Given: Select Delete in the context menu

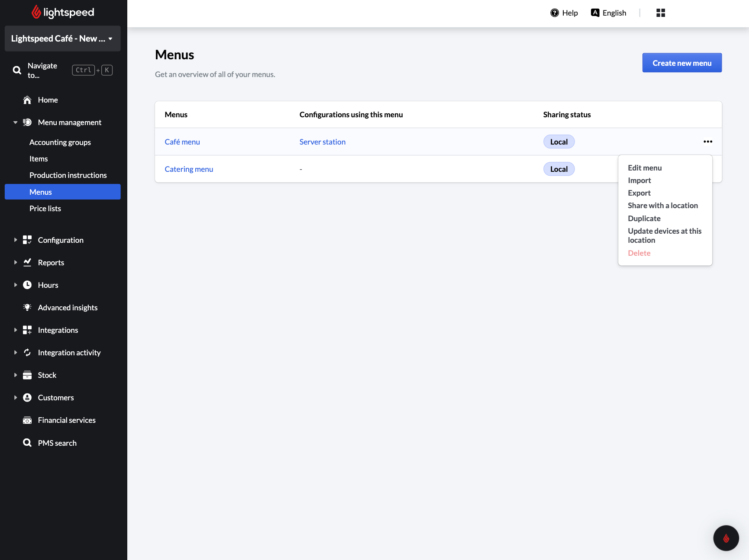Looking at the screenshot, I should [639, 253].
